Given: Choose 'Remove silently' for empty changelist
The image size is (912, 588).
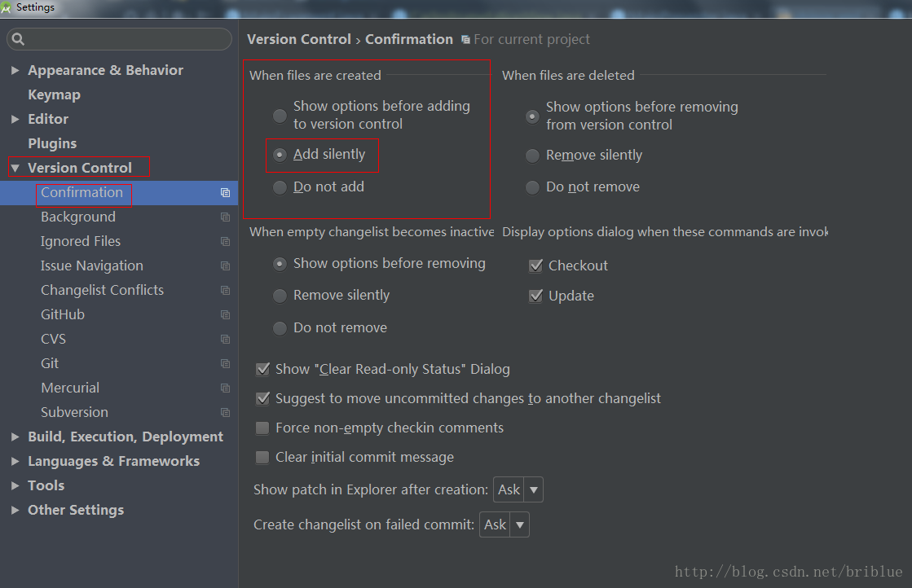Looking at the screenshot, I should tap(280, 296).
